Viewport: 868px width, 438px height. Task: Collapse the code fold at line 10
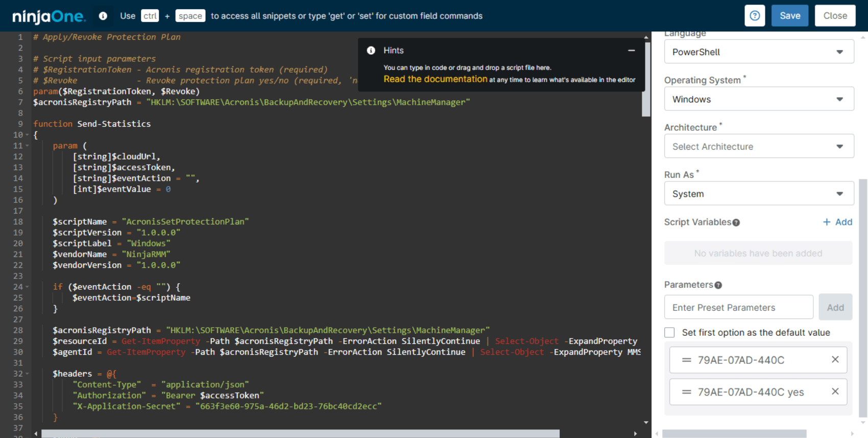point(27,135)
